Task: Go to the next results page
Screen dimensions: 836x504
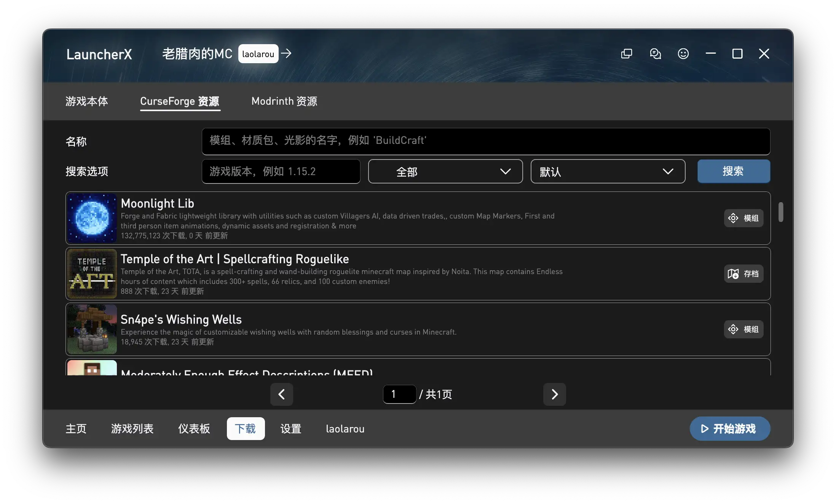Action: (x=555, y=394)
